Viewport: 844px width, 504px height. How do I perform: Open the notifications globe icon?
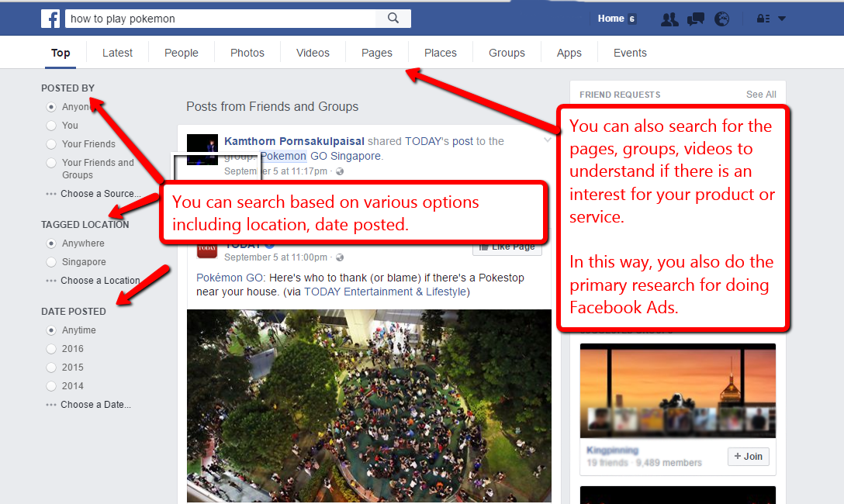coord(721,19)
